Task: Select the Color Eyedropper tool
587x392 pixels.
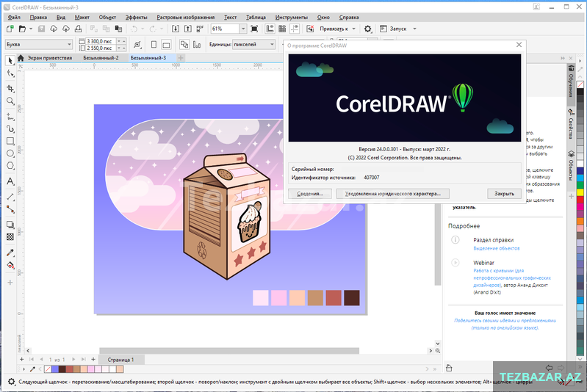Action: pos(10,253)
